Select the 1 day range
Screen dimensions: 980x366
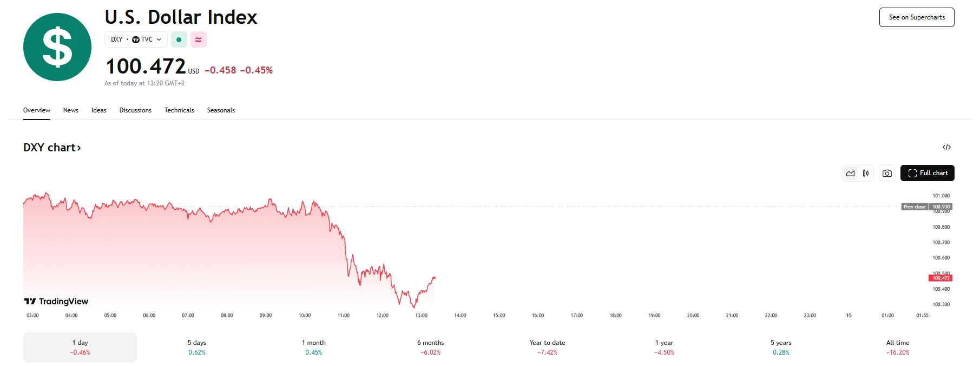(80, 347)
